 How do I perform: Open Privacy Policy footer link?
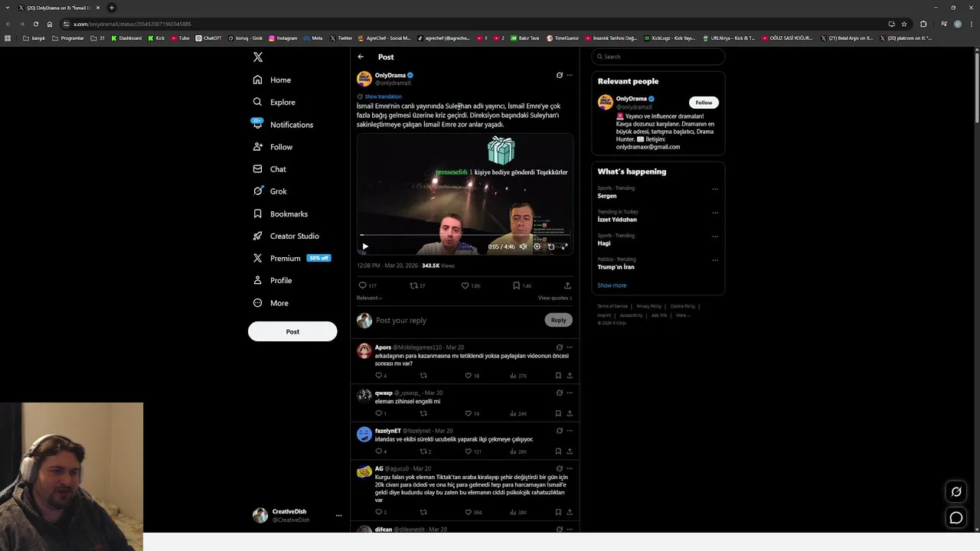[x=649, y=306]
